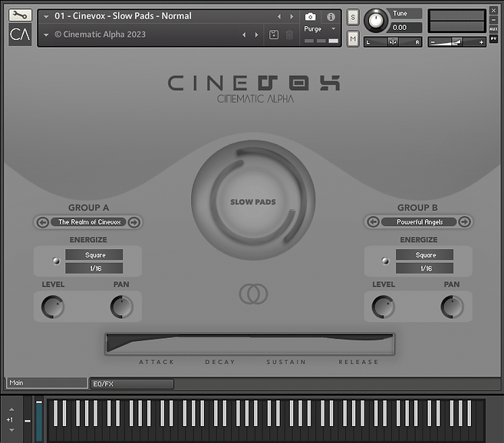Mute the instrument with the M button
The height and width of the screenshot is (443, 504).
click(x=353, y=38)
